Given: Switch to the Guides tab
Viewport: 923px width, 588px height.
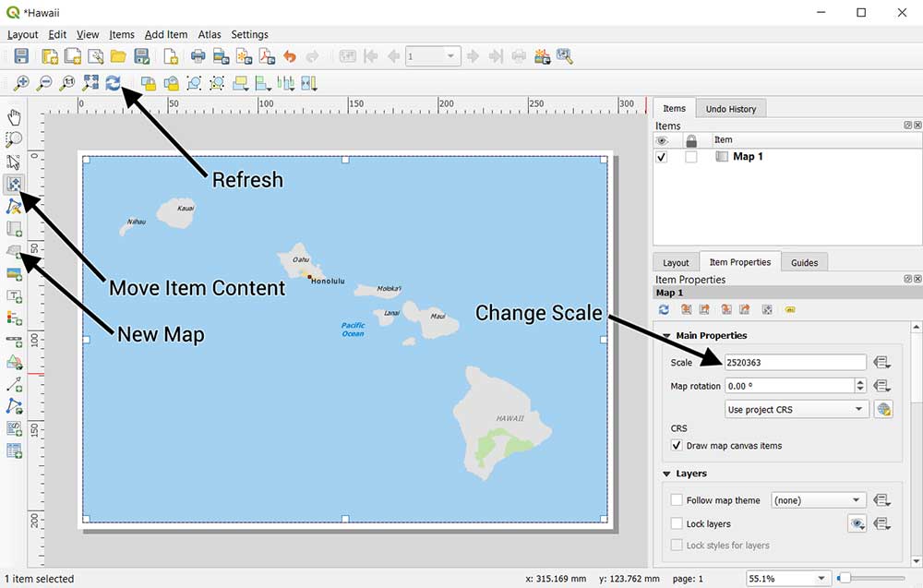Looking at the screenshot, I should click(804, 262).
